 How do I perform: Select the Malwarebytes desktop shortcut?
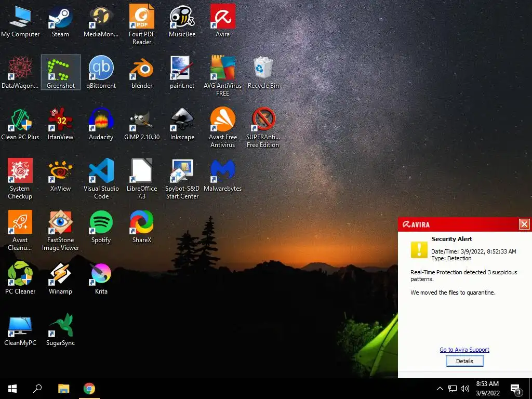[222, 176]
